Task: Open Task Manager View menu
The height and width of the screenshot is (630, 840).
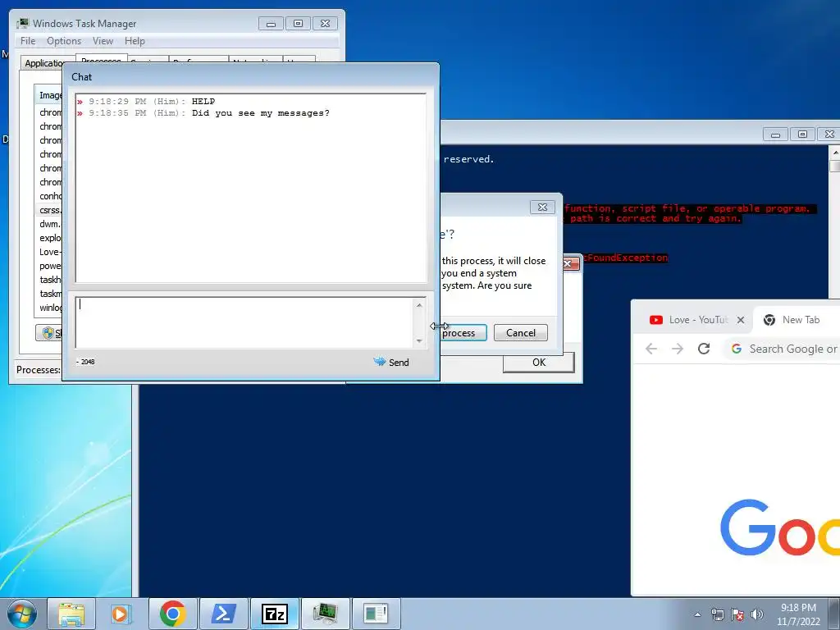Action: point(103,41)
